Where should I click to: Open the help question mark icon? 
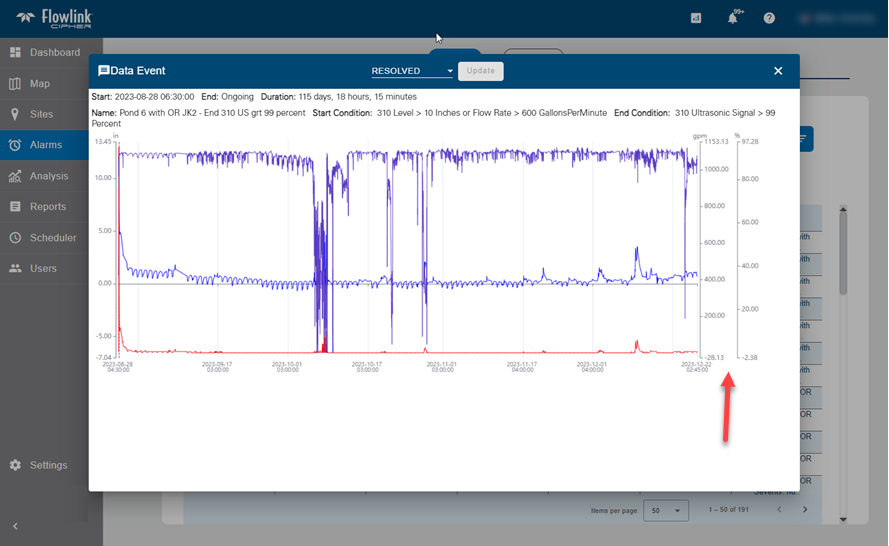pos(769,18)
